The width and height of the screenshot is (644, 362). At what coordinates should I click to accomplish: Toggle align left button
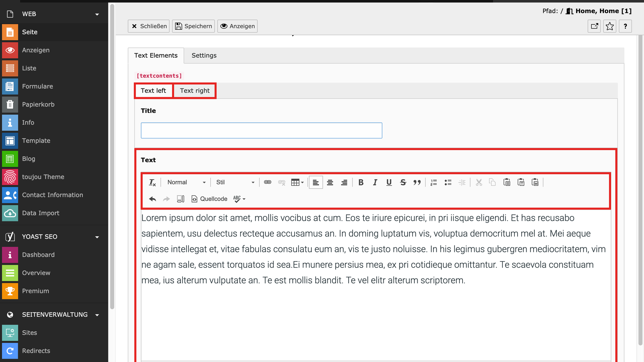pos(316,182)
